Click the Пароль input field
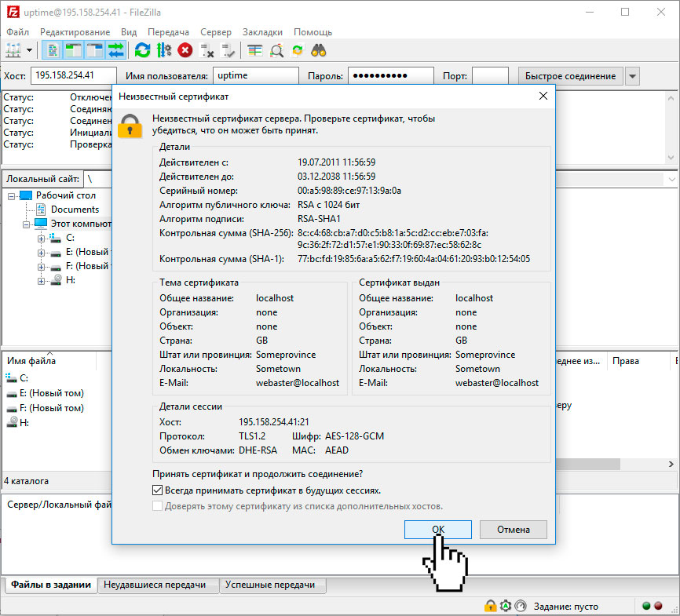 [x=391, y=75]
